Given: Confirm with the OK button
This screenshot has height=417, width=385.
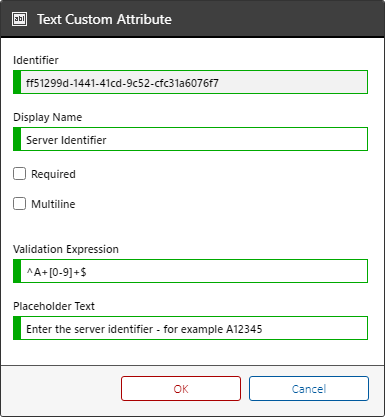Looking at the screenshot, I should pos(181,389).
